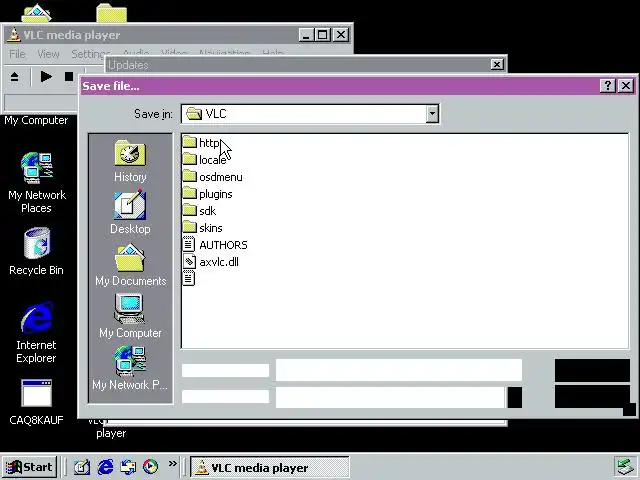Close the Updates window
The height and width of the screenshot is (480, 640).
tap(497, 64)
